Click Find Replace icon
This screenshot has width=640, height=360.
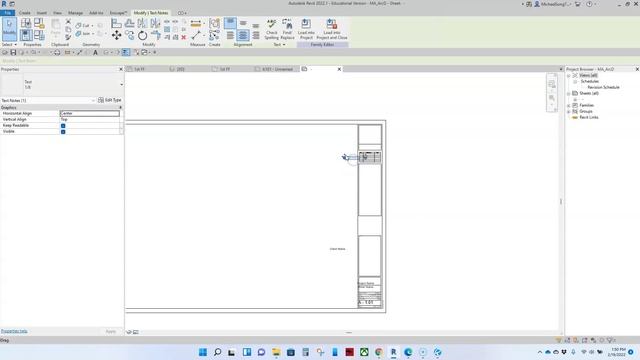[287, 29]
